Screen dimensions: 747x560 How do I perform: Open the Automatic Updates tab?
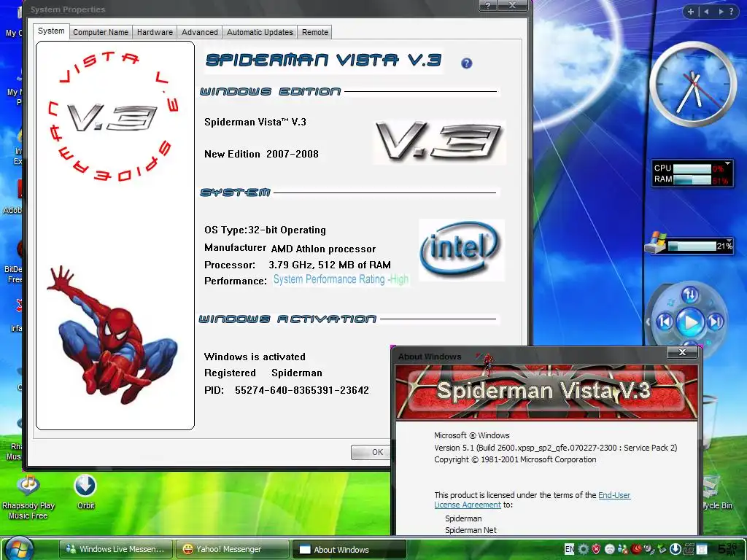[260, 32]
